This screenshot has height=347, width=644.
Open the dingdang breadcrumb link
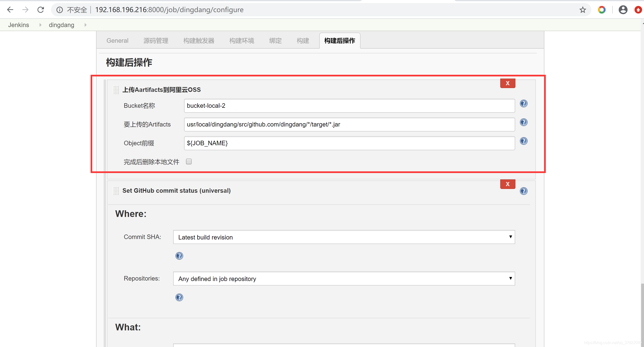click(61, 25)
